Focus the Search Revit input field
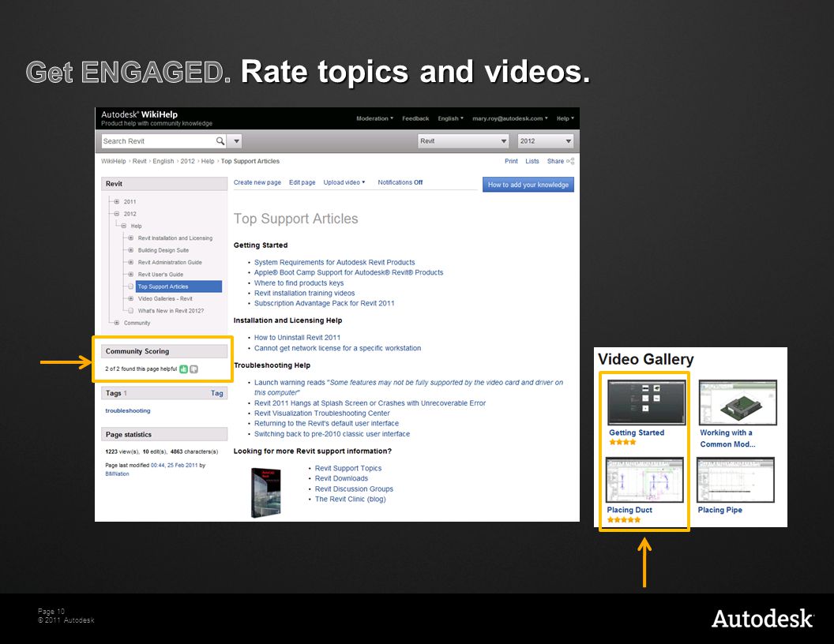 [158, 140]
